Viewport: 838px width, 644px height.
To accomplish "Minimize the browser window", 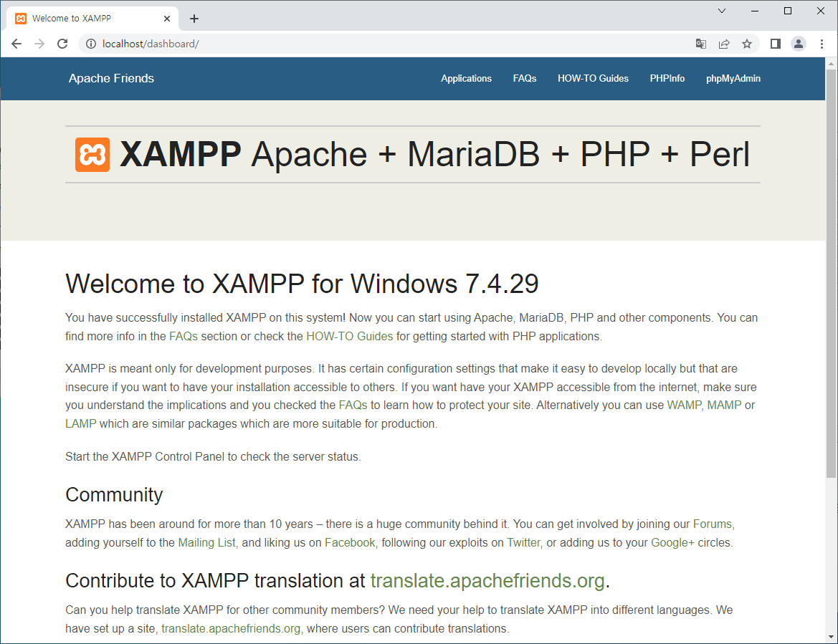I will tap(755, 11).
